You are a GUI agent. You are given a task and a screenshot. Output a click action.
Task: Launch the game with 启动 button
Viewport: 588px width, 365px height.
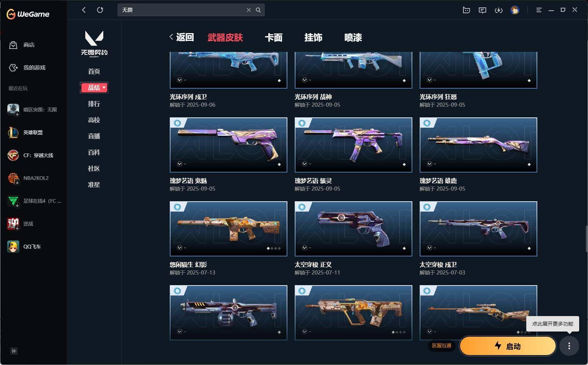508,346
